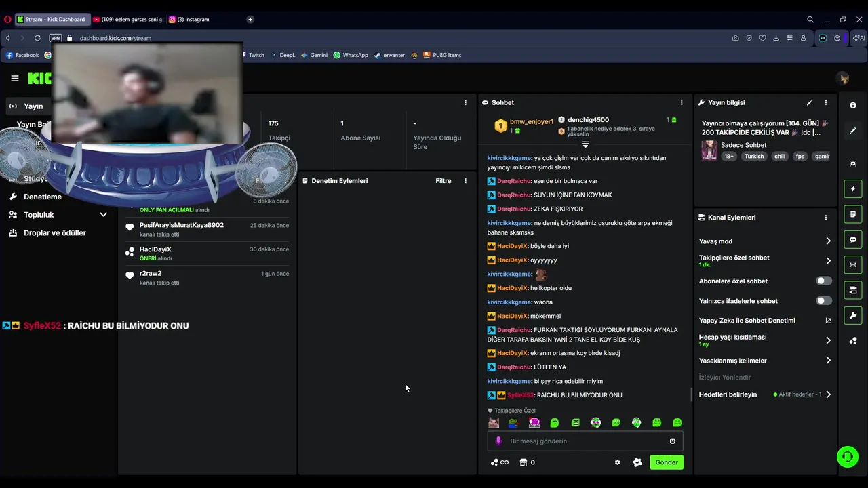Click bmw_enjoyer1 in gift leaderboard
The image size is (868, 488).
click(532, 121)
